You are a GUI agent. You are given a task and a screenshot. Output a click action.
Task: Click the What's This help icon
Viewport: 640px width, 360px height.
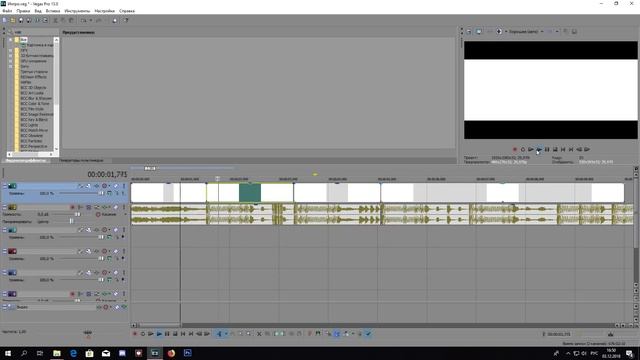pos(126,20)
